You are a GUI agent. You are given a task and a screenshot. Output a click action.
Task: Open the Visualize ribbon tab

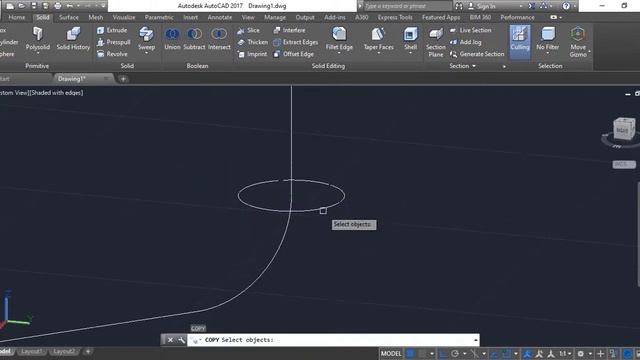pos(124,17)
